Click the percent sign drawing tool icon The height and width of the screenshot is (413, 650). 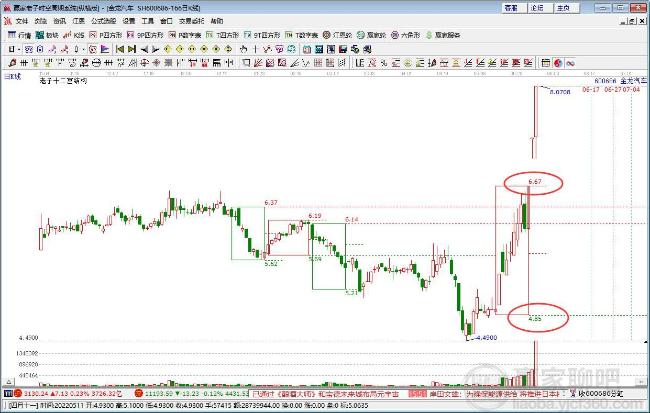pyautogui.click(x=384, y=63)
